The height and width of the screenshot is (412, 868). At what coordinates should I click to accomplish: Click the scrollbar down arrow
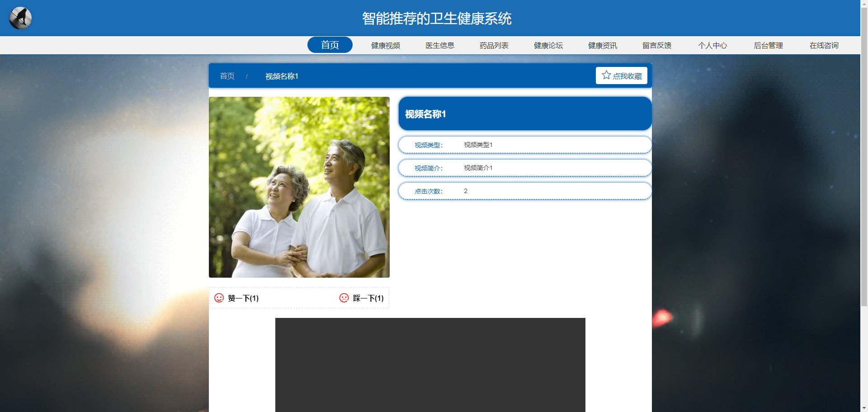pyautogui.click(x=864, y=408)
